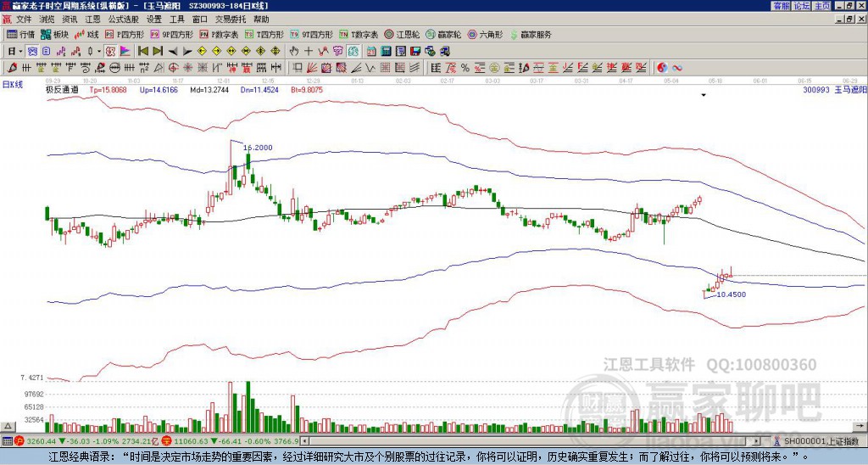The width and height of the screenshot is (868, 465).
Task: Click the 300993 玉马遮阳 stock label
Action: (835, 89)
